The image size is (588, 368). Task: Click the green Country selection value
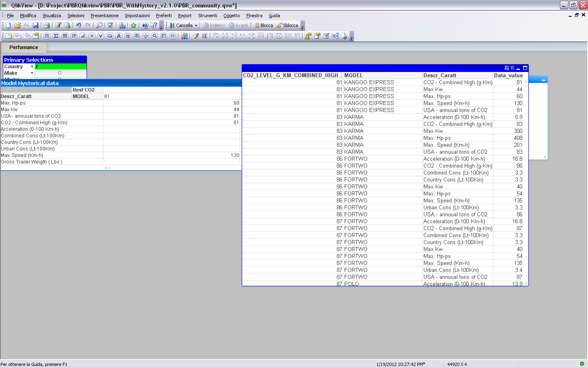(61, 66)
